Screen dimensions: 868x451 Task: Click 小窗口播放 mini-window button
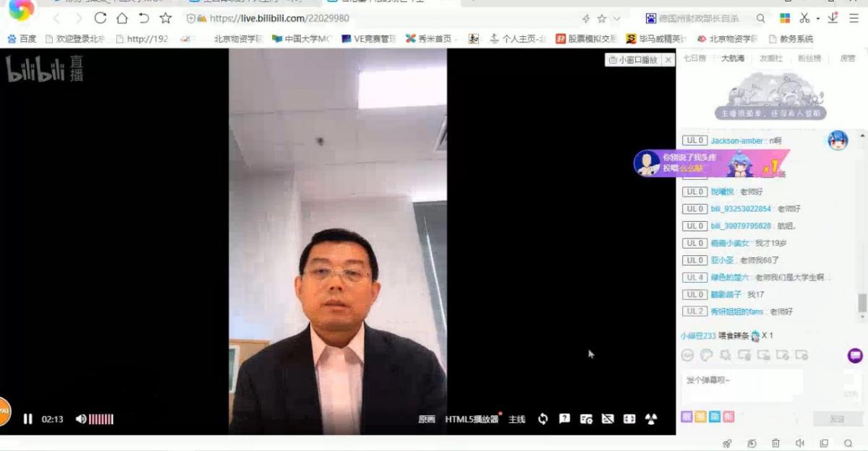coord(634,60)
